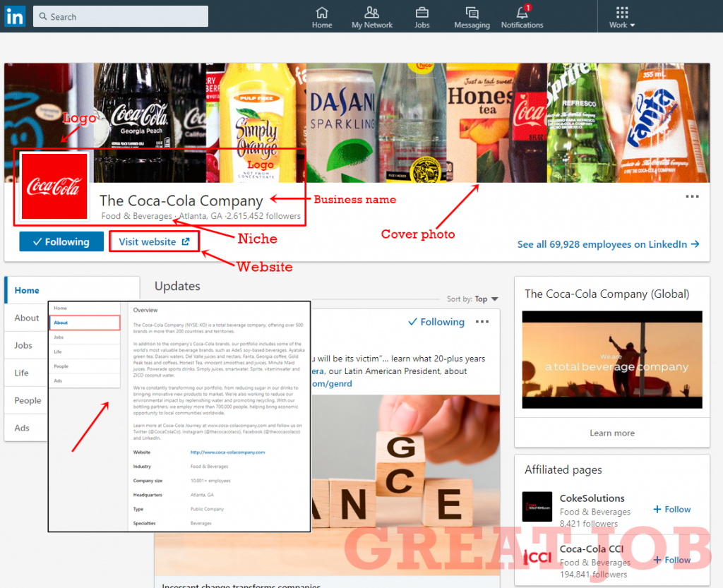
Task: Click the LinkedIn logo icon
Action: click(15, 17)
